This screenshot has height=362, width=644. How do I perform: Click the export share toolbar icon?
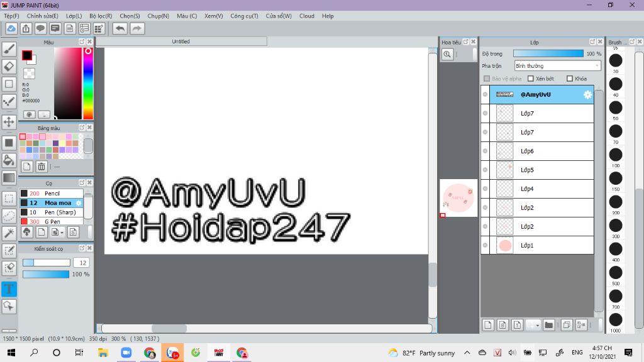click(x=26, y=28)
